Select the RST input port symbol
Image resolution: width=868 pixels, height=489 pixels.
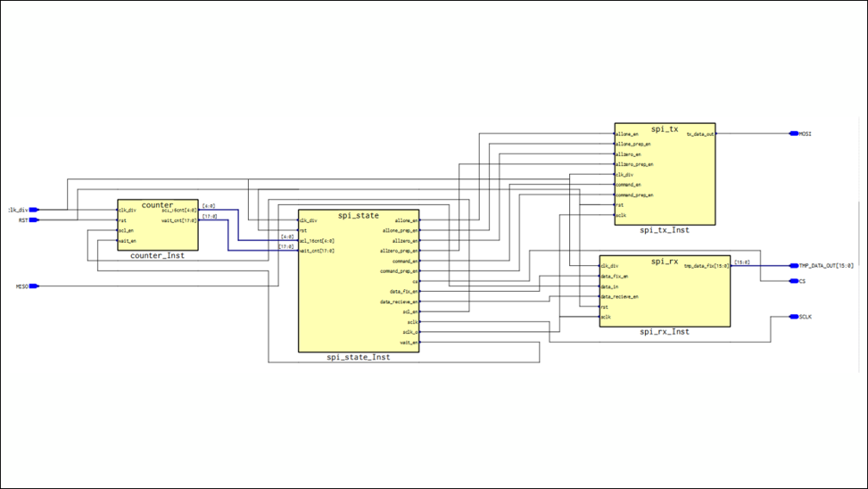[34, 220]
